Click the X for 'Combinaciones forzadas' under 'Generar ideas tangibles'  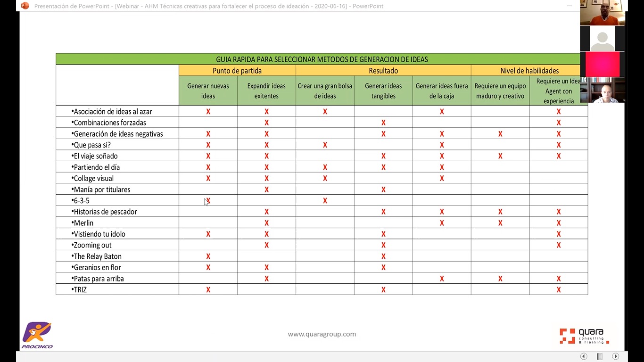point(383,123)
